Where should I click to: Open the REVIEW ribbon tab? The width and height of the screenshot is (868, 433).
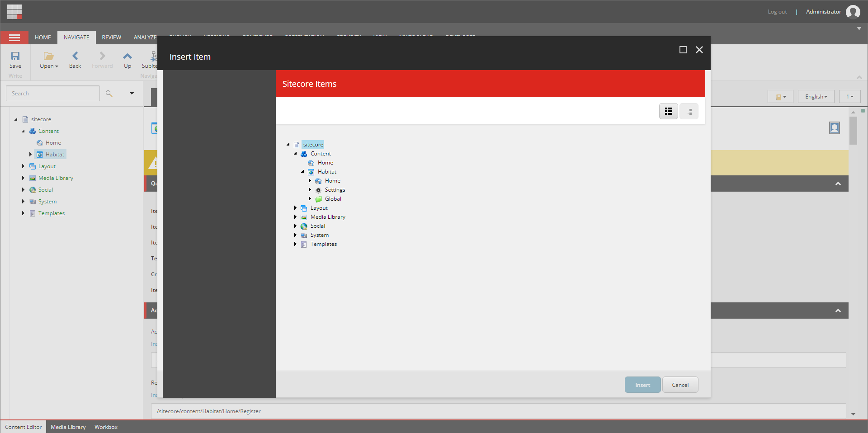point(111,38)
